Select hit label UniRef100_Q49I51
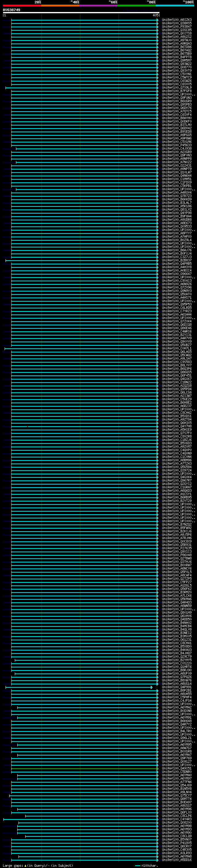Screen dimensions: 197x868 177,768
